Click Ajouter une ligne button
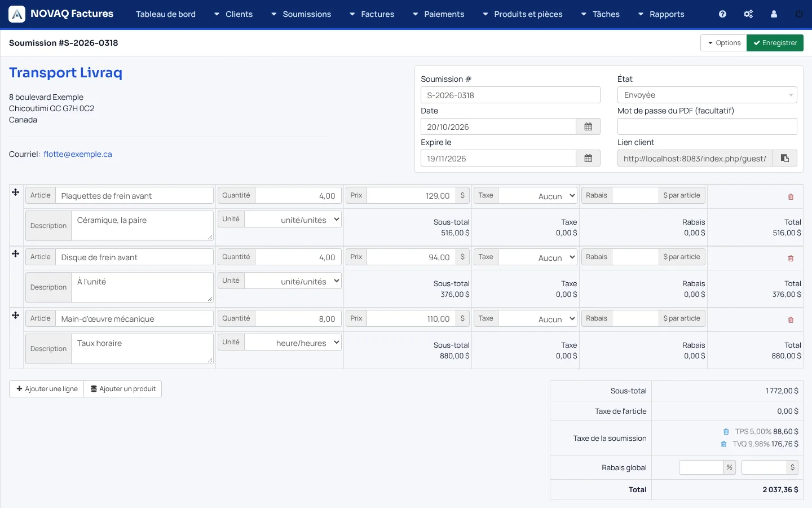Image resolution: width=812 pixels, height=508 pixels. tap(47, 389)
